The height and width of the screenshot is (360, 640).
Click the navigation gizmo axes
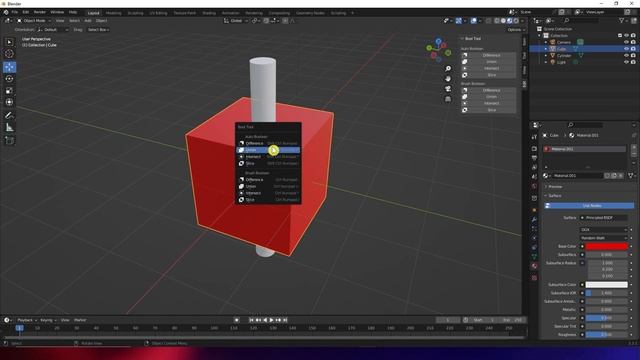point(439,50)
